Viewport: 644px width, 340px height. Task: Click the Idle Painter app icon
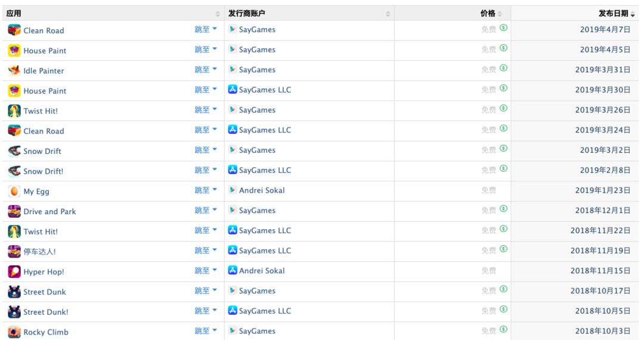click(14, 70)
